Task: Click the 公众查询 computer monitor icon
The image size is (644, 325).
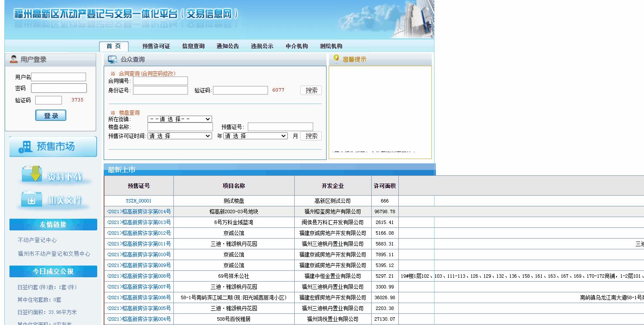Action: point(112,59)
